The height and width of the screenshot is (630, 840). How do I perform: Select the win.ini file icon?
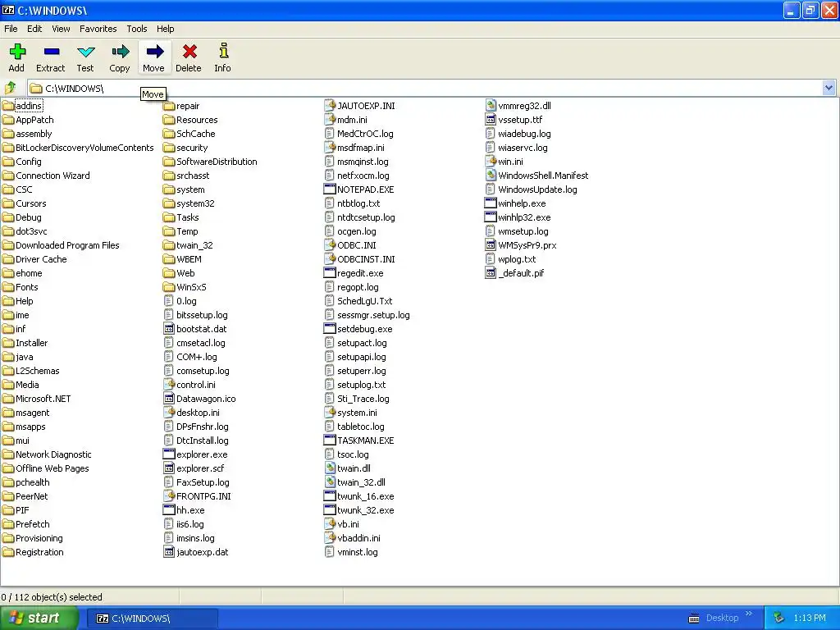491,162
